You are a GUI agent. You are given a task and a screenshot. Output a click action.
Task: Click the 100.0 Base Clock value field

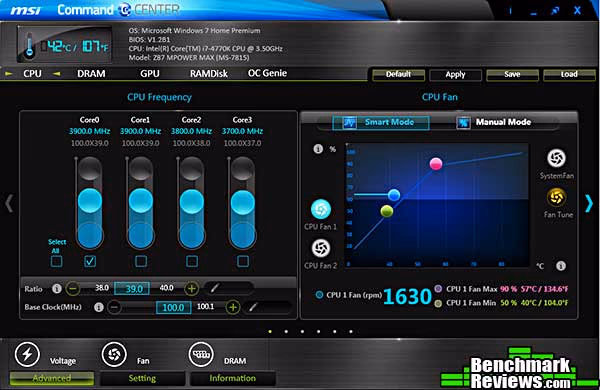[x=173, y=307]
